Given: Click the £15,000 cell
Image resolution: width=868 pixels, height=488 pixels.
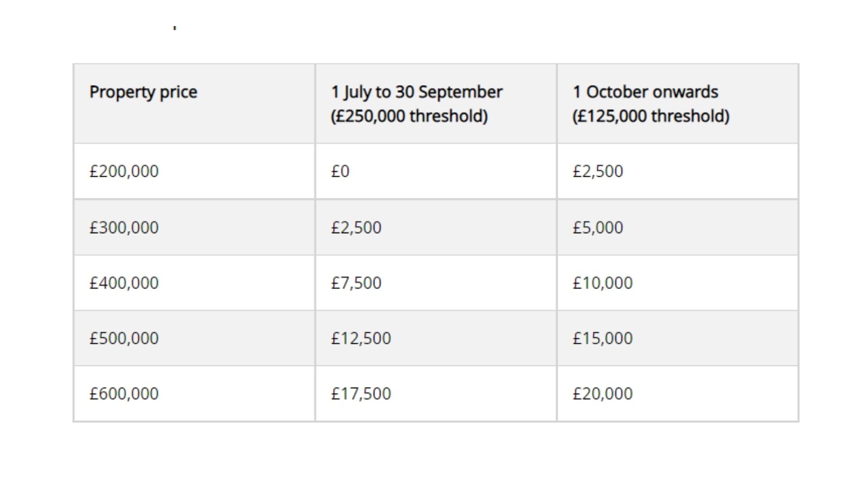Looking at the screenshot, I should (x=678, y=338).
